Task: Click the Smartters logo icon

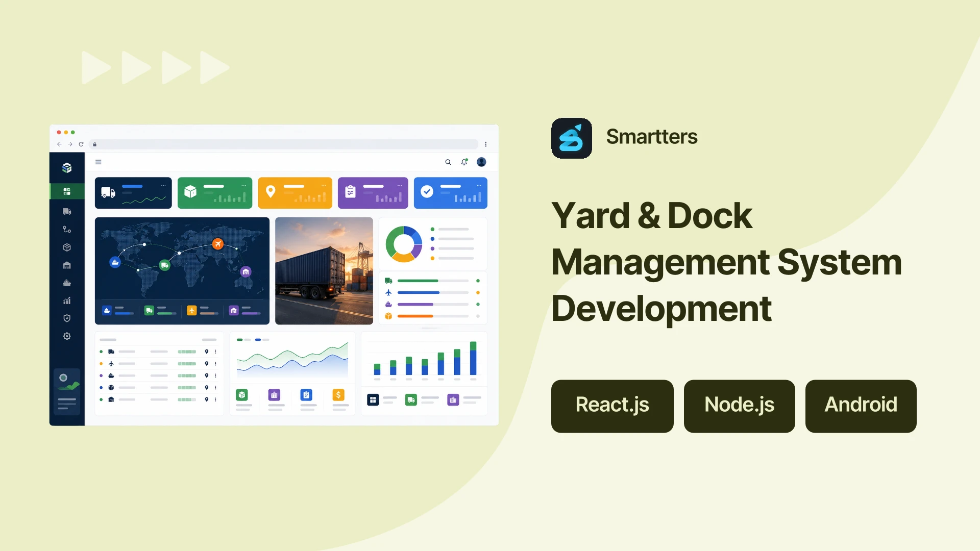Action: click(x=572, y=138)
